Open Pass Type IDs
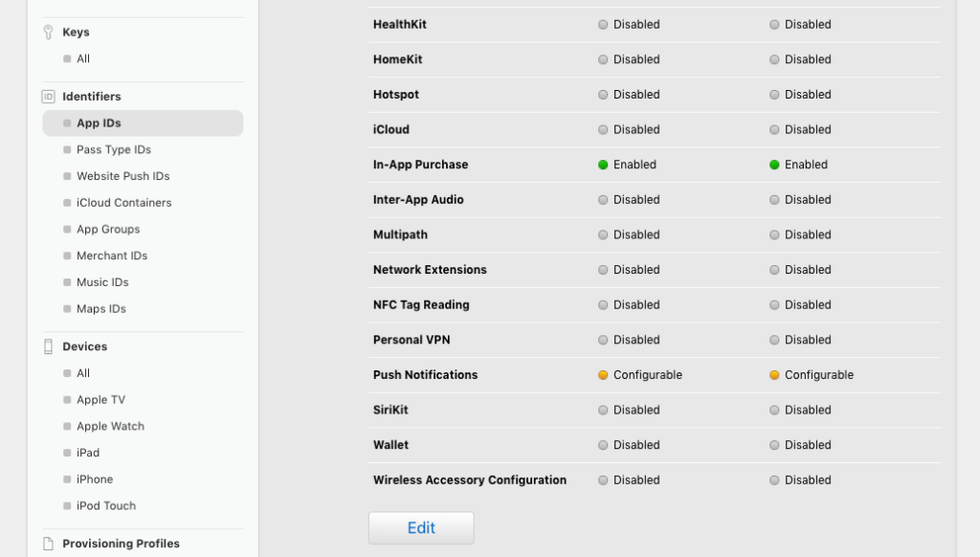The height and width of the screenshot is (557, 980). tap(113, 150)
